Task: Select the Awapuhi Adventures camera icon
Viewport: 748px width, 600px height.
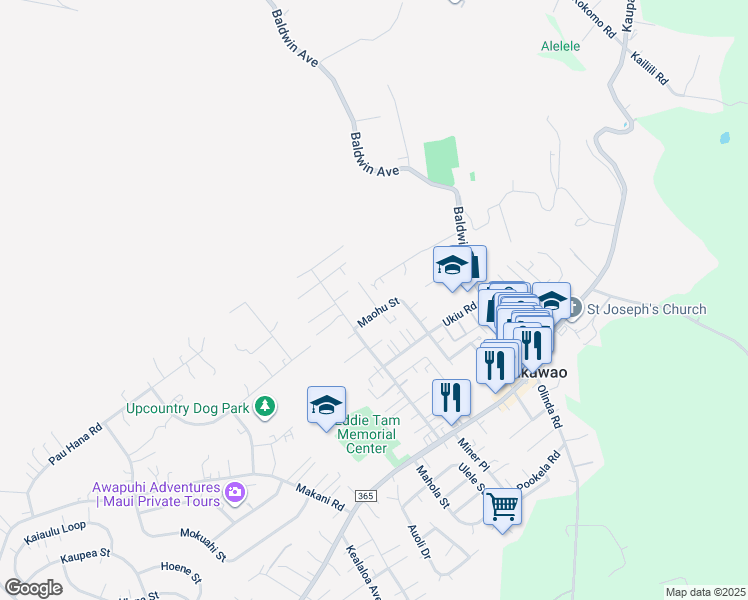Action: [x=235, y=492]
